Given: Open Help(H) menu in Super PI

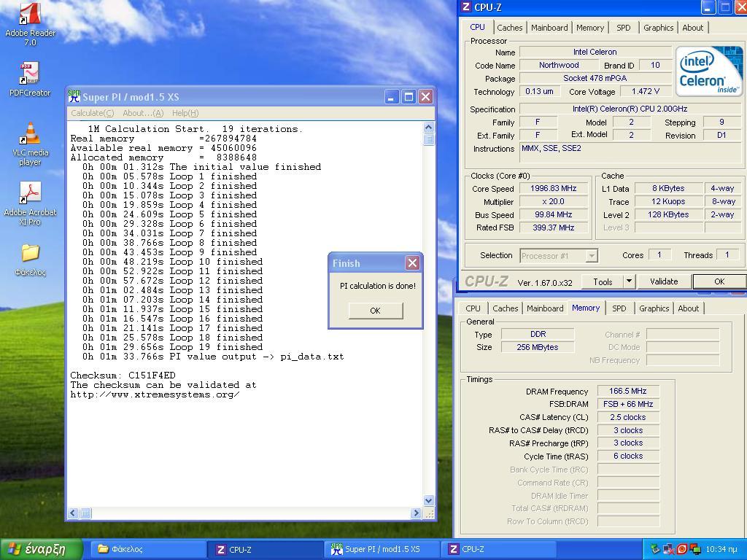Looking at the screenshot, I should [x=185, y=113].
